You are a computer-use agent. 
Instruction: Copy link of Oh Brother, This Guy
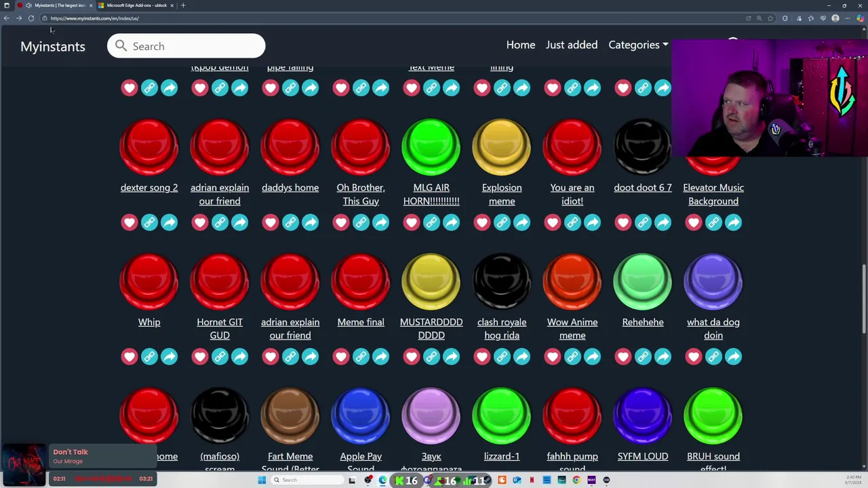[361, 222]
